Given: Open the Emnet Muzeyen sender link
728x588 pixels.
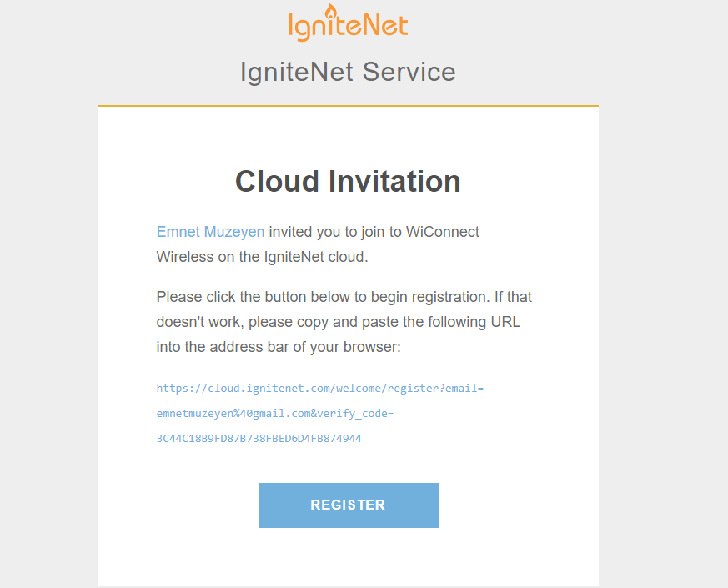Looking at the screenshot, I should point(210,232).
